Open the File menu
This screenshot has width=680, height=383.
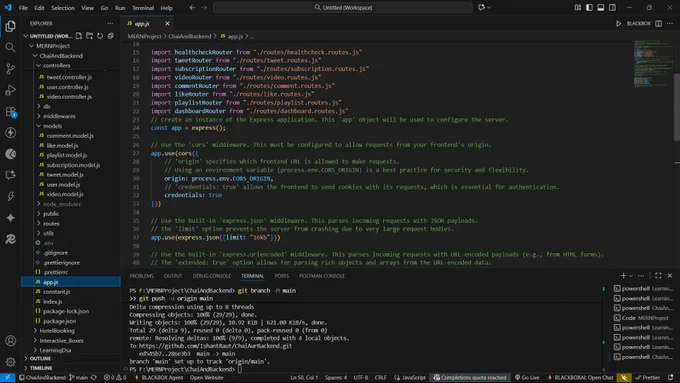point(23,8)
